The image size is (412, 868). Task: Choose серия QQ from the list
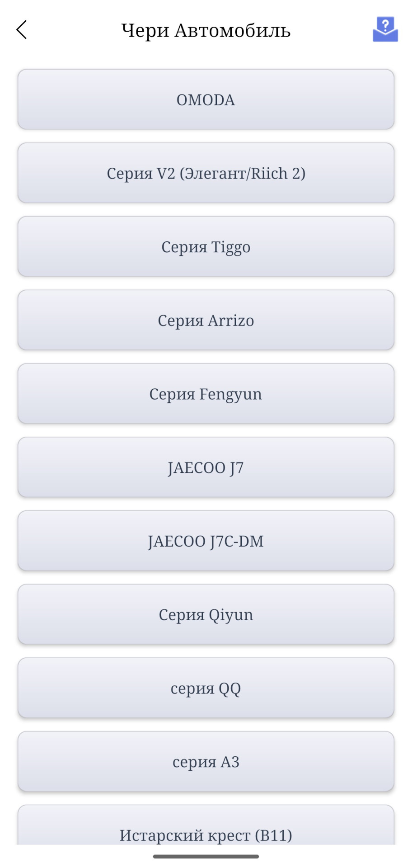pos(206,688)
